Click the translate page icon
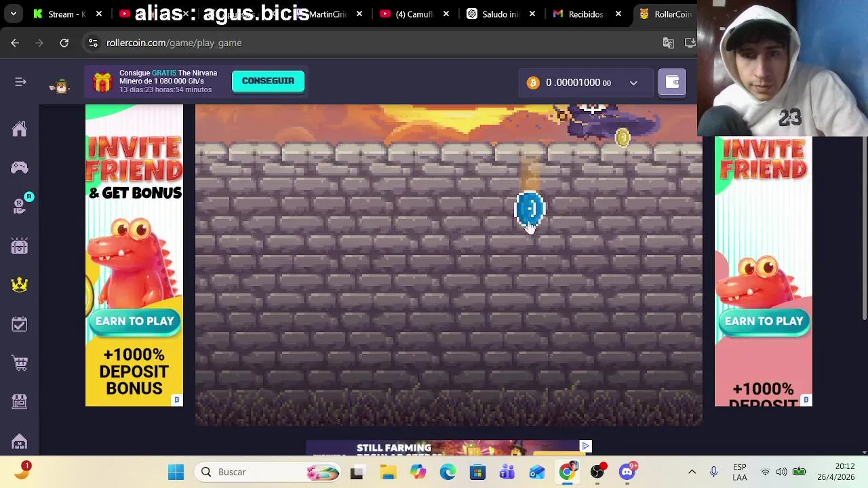Viewport: 868px width, 488px height. (x=669, y=43)
